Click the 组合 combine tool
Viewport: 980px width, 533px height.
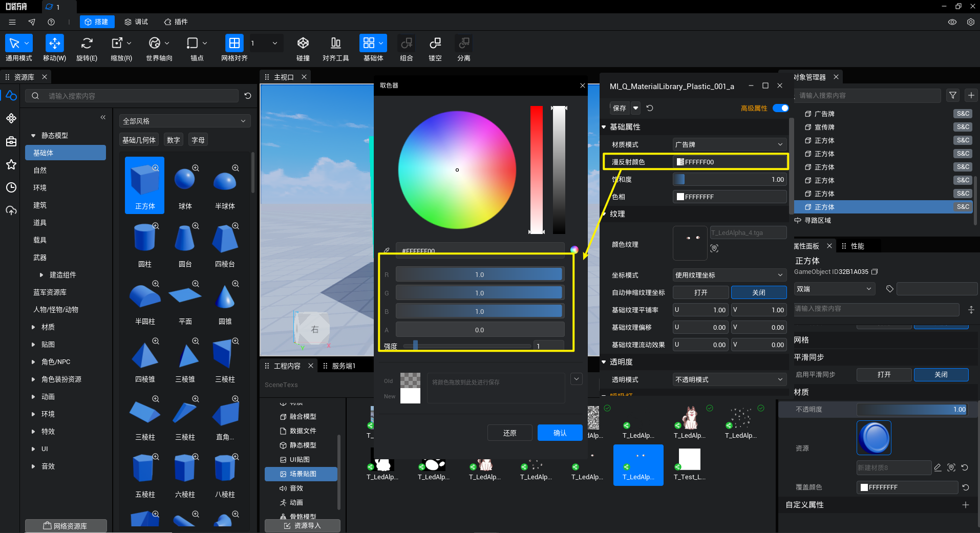coord(407,49)
